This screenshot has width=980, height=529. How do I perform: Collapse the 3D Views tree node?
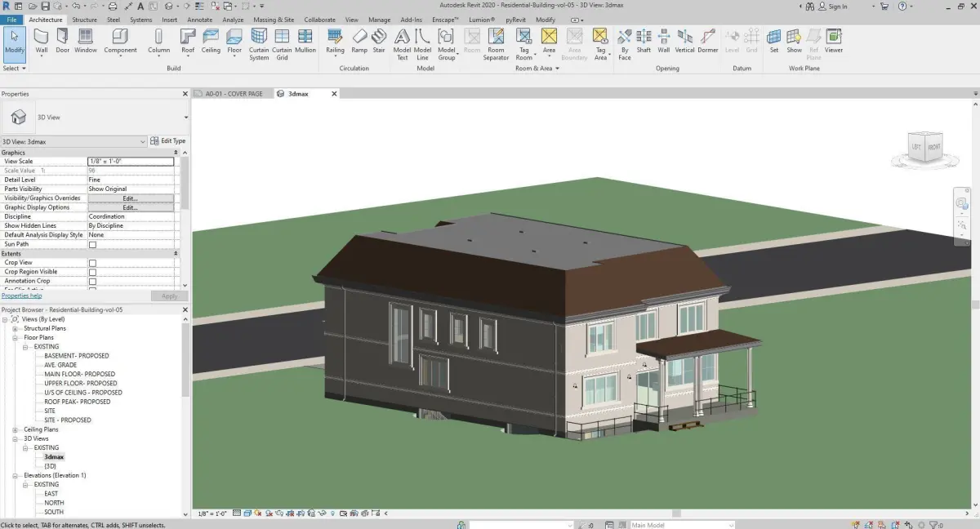click(x=15, y=438)
